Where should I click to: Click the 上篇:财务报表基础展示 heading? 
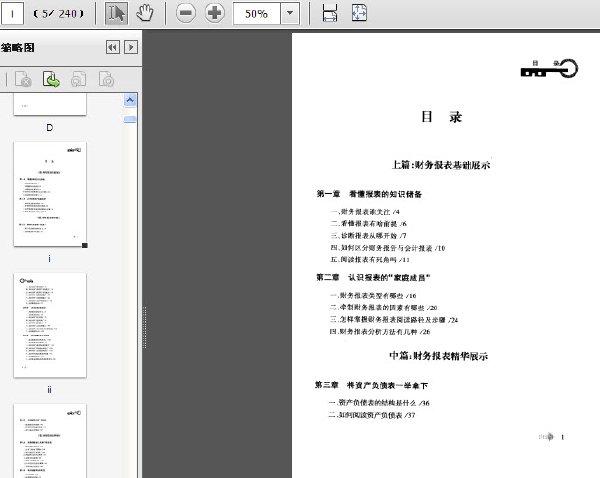click(x=441, y=165)
